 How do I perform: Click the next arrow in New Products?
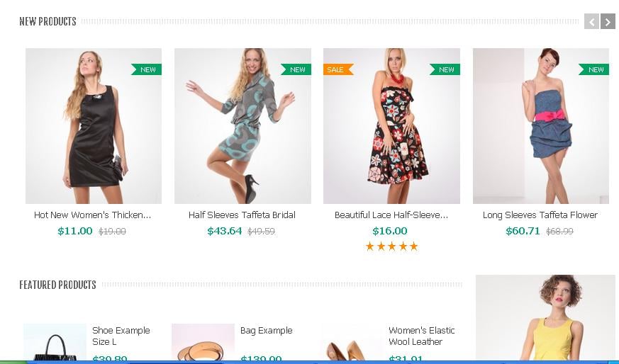coord(608,22)
